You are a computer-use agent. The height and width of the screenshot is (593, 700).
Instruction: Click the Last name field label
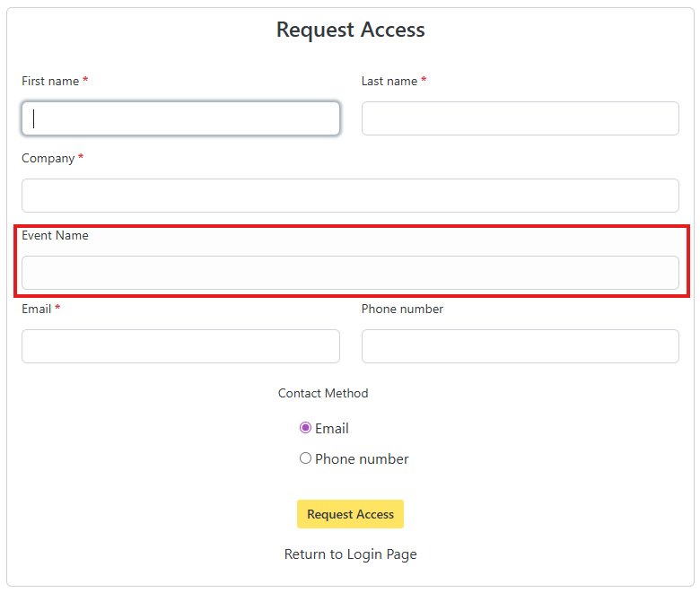click(x=389, y=81)
